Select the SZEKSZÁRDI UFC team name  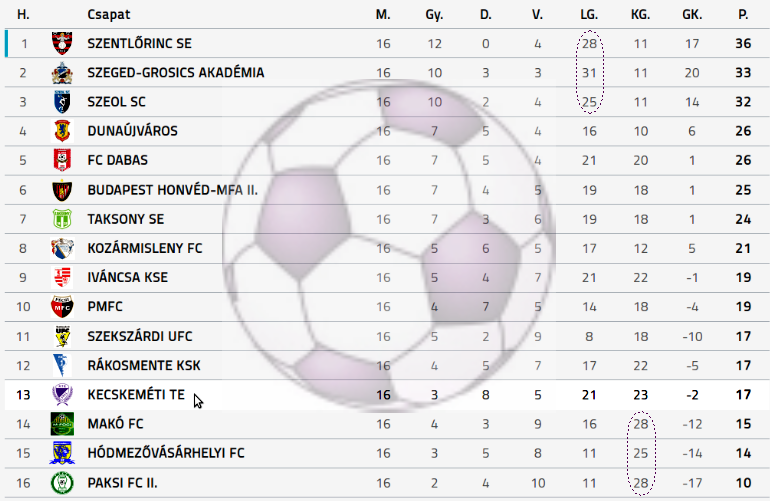[140, 336]
